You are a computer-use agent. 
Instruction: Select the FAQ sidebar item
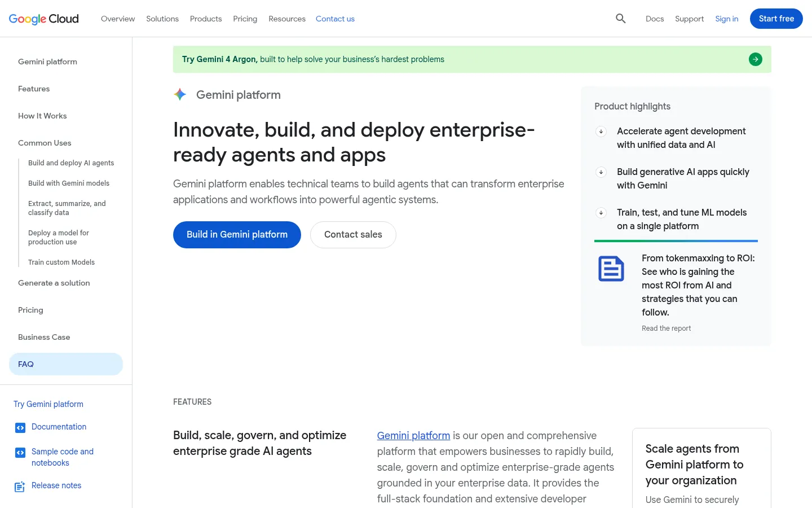click(x=66, y=364)
